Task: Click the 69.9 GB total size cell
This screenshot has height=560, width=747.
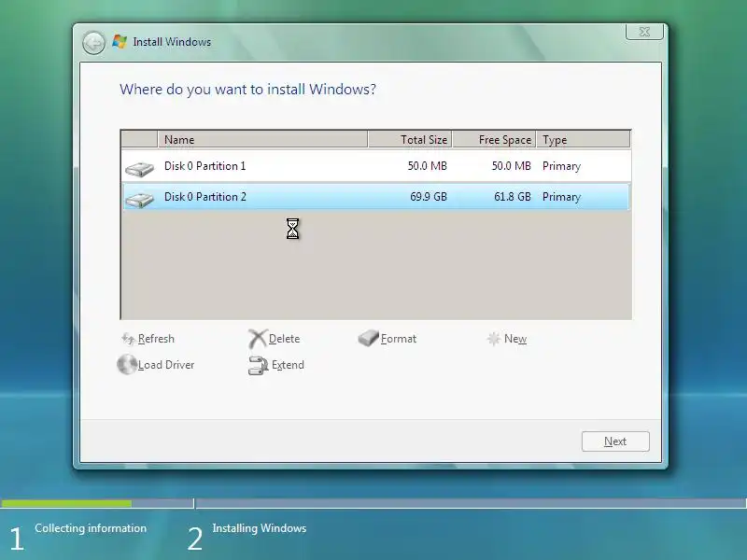Action: click(x=429, y=197)
